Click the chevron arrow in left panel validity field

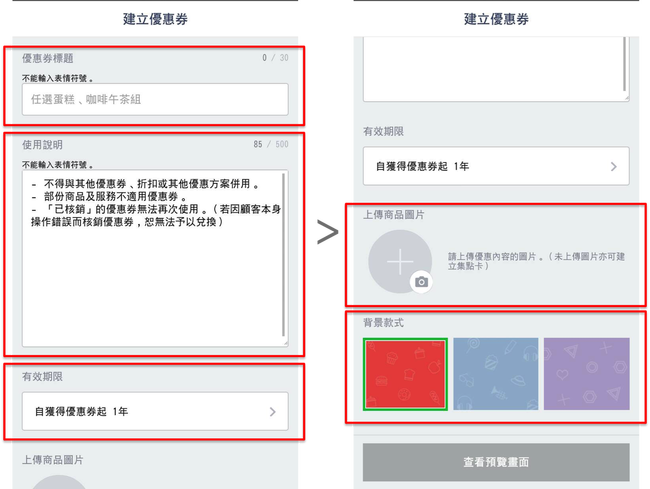click(x=272, y=412)
